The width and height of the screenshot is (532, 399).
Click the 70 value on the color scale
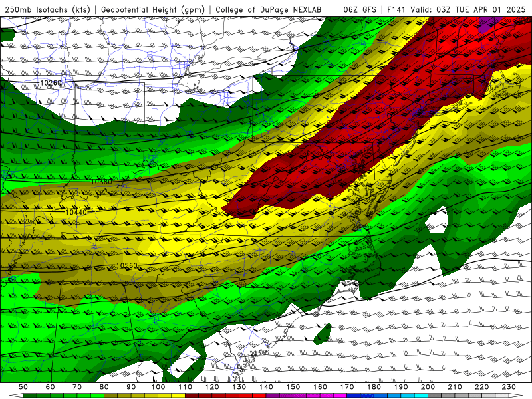[77, 387]
